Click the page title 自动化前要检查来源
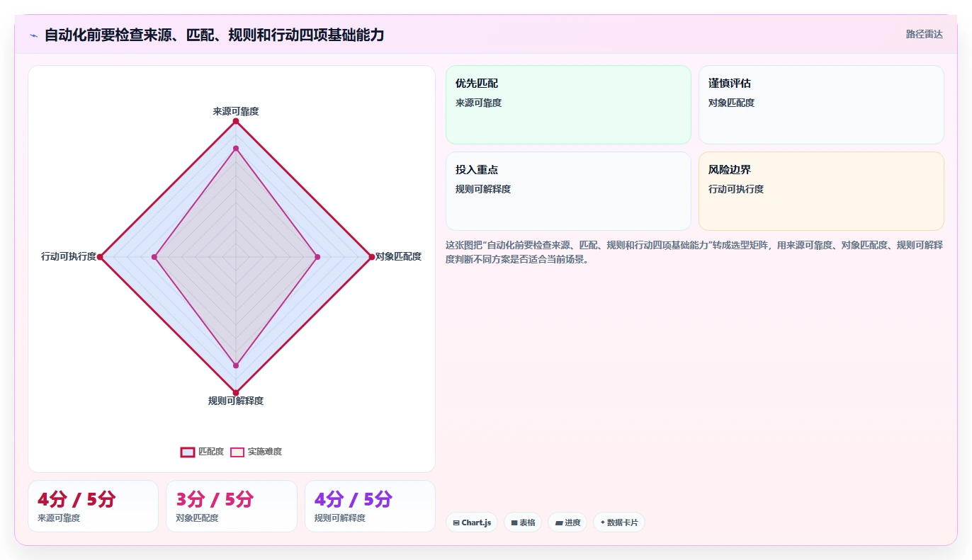Screen dimensions: 972x560 [214, 35]
